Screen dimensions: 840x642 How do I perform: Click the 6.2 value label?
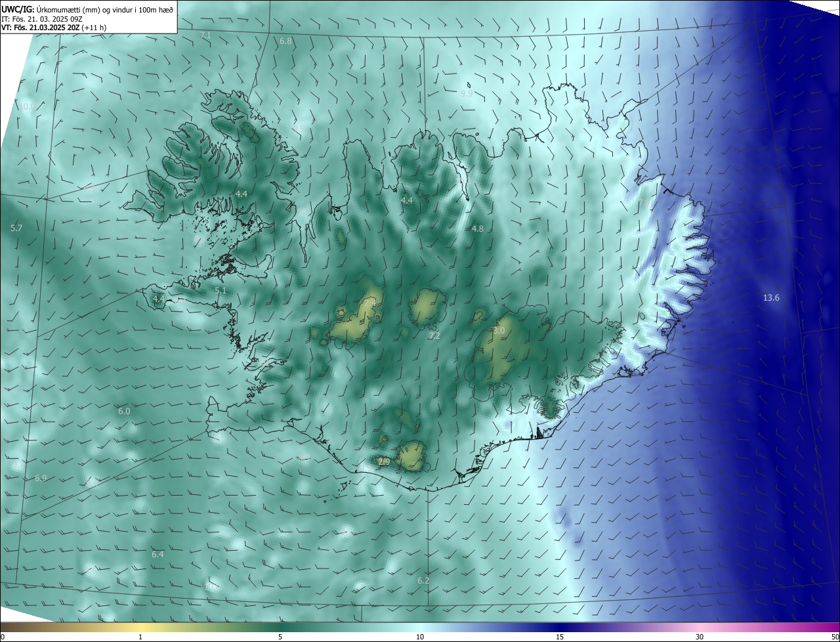[x=423, y=581]
